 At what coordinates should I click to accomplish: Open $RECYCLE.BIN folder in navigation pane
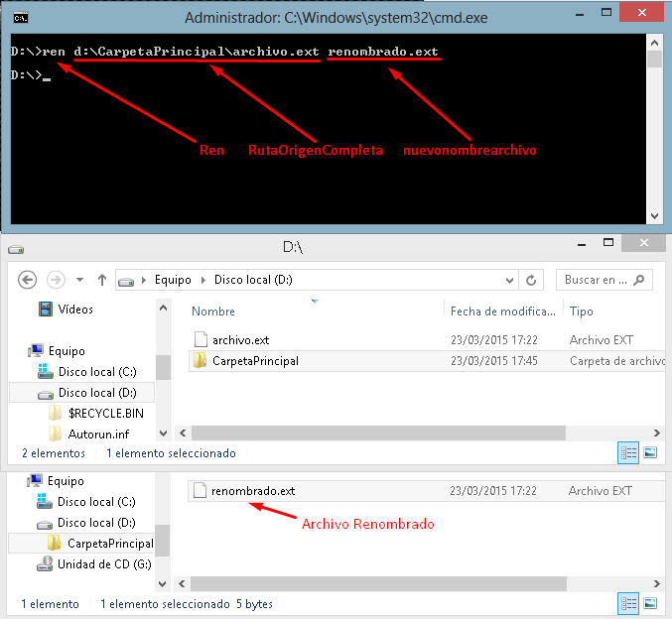point(96,414)
